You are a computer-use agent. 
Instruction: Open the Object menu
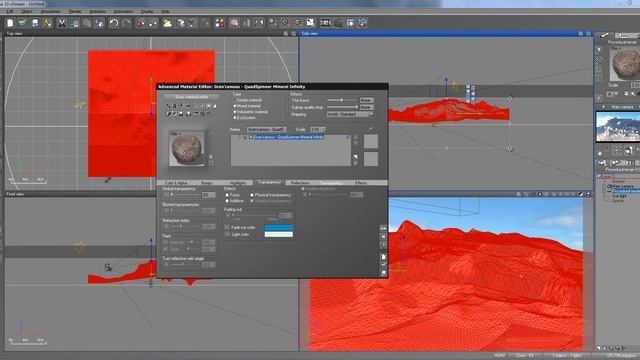pyautogui.click(x=27, y=11)
